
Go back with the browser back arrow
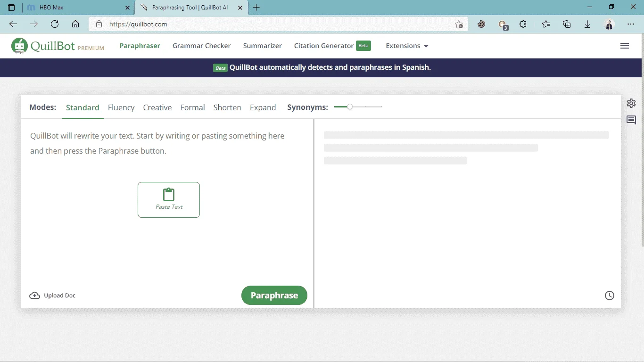coord(13,24)
